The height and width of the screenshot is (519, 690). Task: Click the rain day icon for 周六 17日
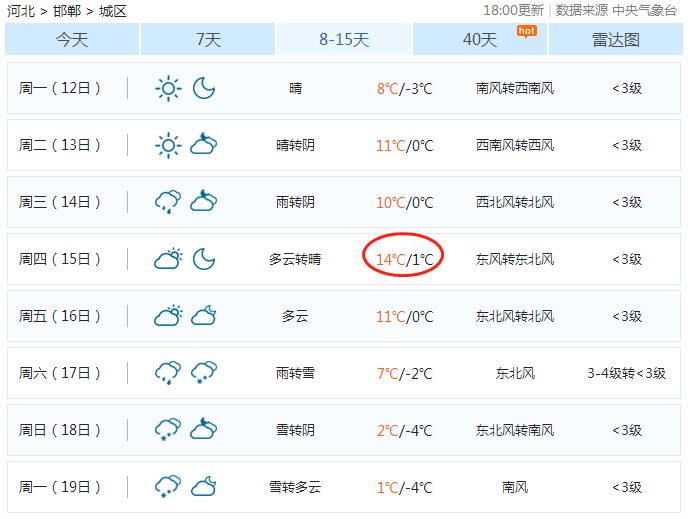tap(168, 373)
